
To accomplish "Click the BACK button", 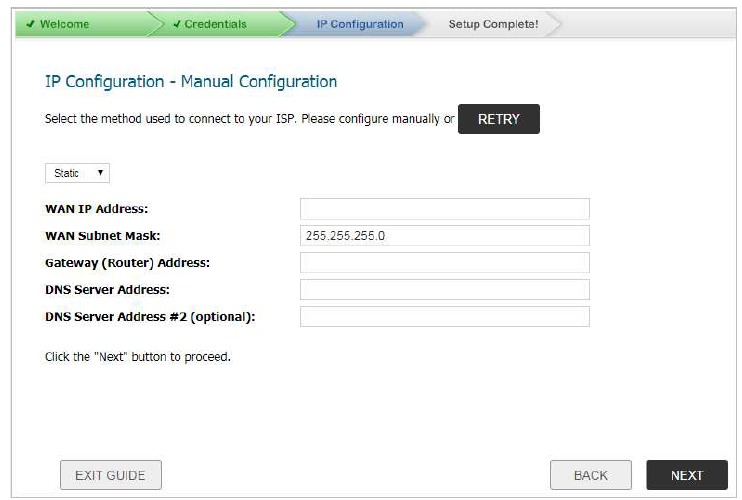I will point(591,475).
